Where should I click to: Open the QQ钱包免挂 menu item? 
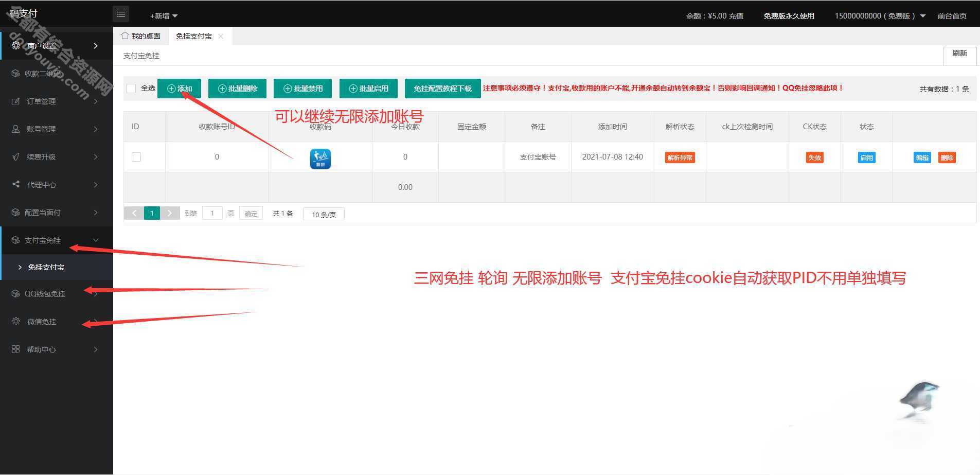coord(57,294)
